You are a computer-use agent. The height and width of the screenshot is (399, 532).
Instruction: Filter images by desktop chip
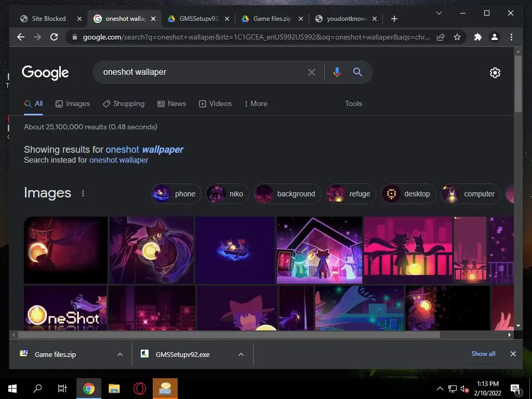pyautogui.click(x=408, y=194)
